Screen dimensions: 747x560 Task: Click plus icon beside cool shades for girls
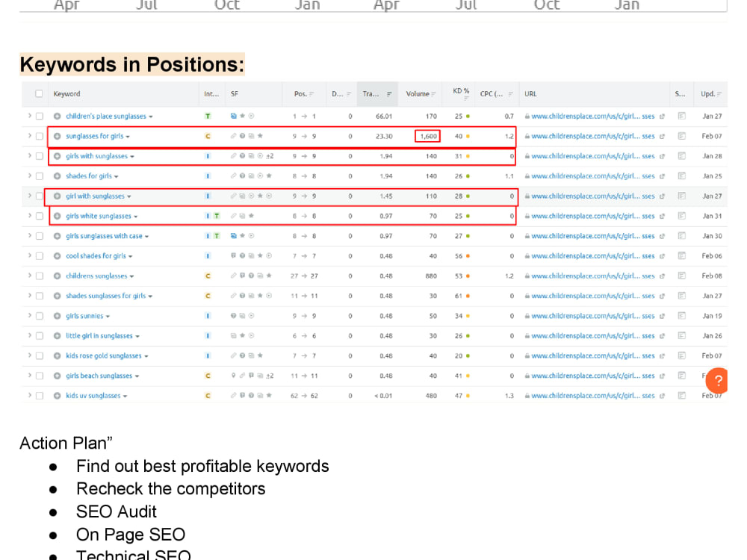point(58,256)
